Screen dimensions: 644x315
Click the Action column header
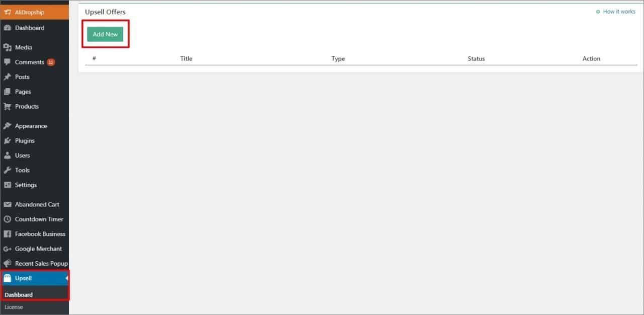pyautogui.click(x=591, y=59)
